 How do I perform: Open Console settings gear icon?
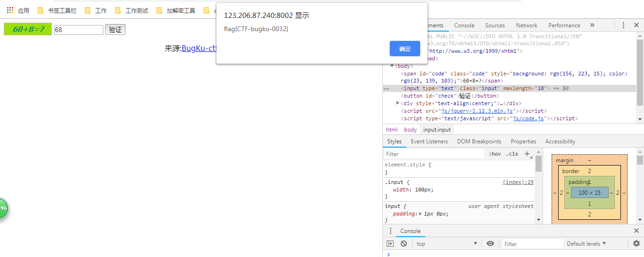[636, 243]
